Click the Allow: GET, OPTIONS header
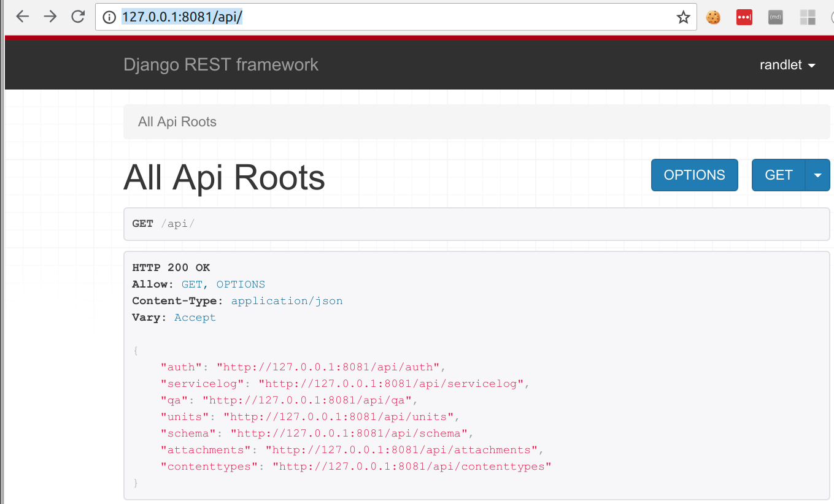 pos(199,284)
